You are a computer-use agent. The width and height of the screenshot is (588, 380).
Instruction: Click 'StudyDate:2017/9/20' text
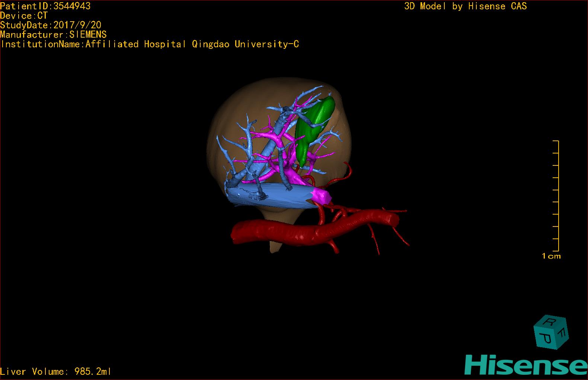click(51, 25)
